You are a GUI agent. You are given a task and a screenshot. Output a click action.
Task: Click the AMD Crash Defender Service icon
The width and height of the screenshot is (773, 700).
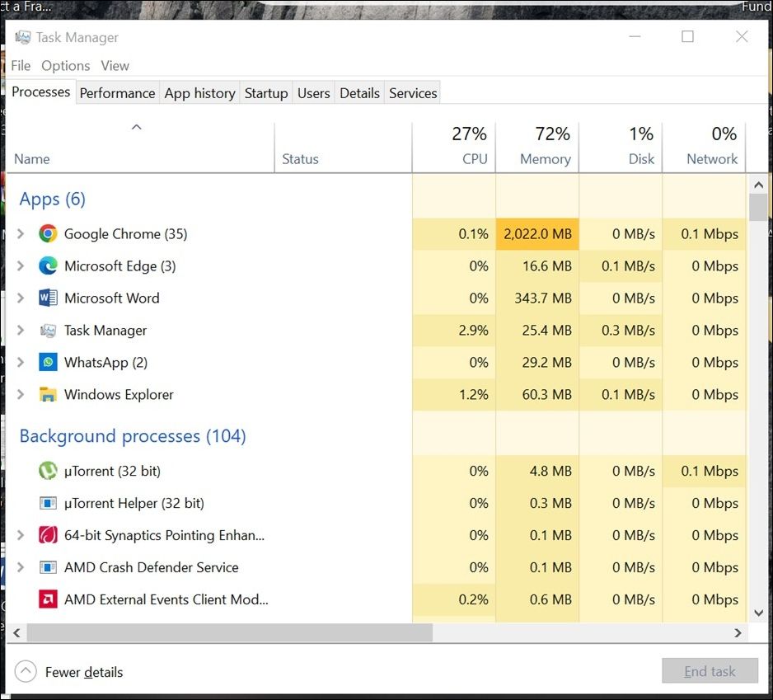(48, 567)
